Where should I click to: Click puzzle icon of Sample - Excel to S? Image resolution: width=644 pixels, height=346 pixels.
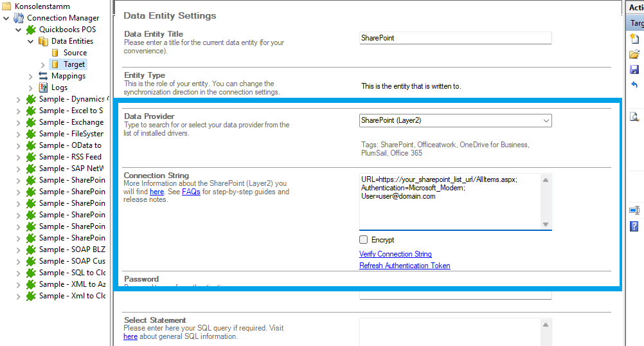click(x=31, y=111)
